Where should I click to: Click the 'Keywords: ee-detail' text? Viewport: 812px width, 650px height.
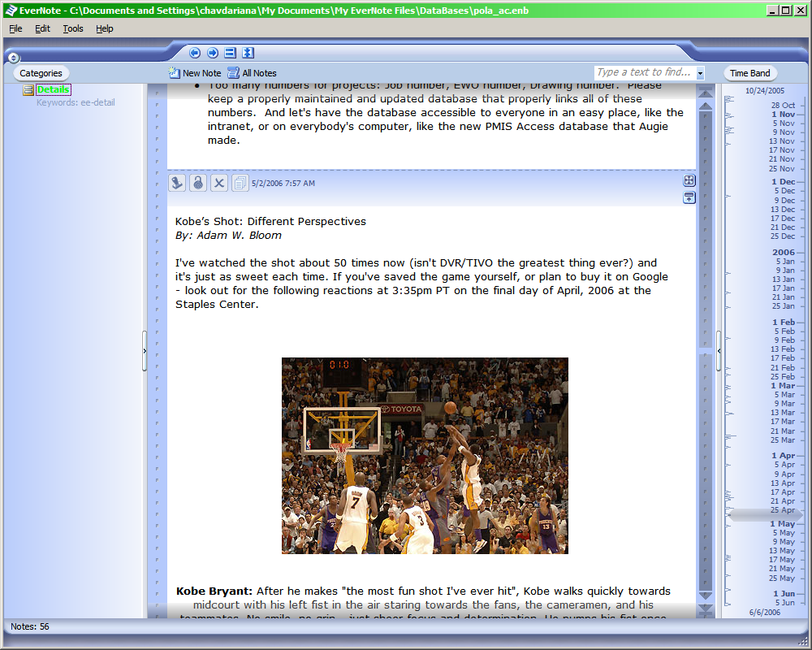[76, 102]
